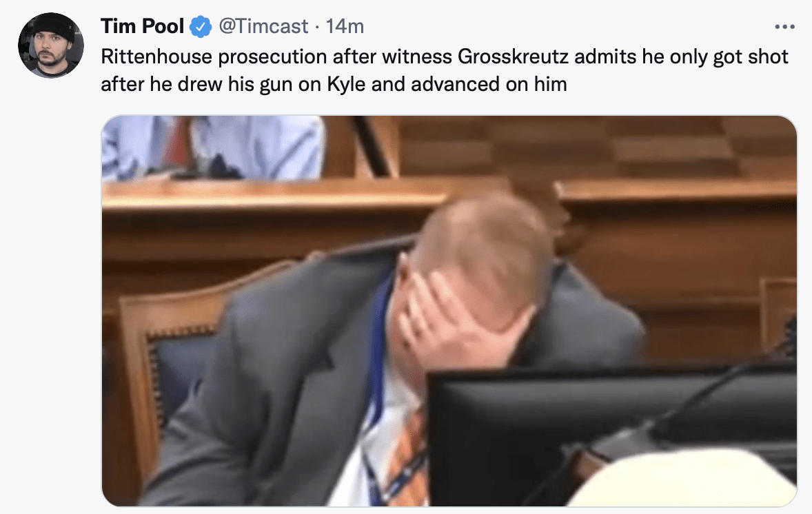Open the Tim Pool display name link
This screenshot has height=514, width=812.
tap(142, 26)
